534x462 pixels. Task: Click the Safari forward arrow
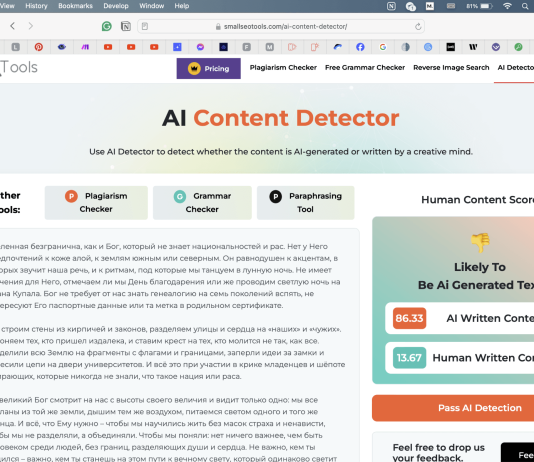click(x=31, y=26)
